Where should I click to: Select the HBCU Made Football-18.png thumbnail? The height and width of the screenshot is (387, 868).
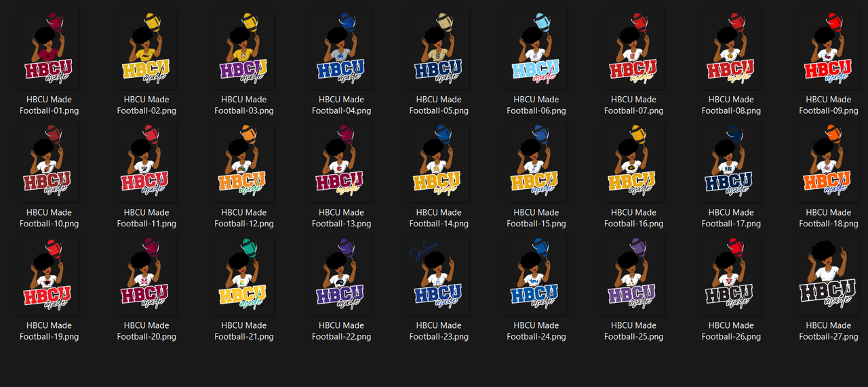pos(829,162)
